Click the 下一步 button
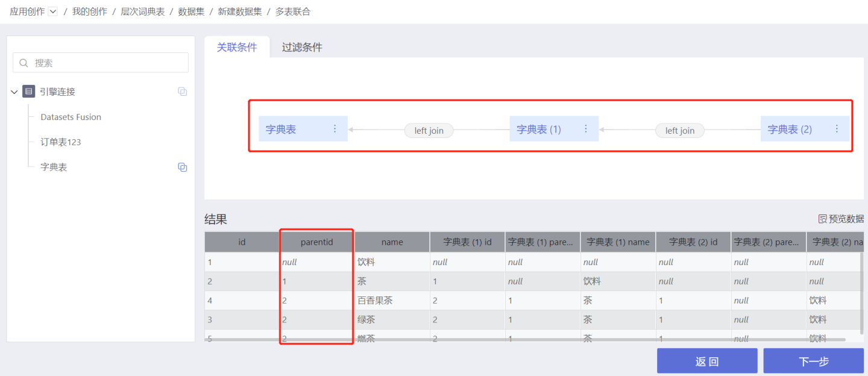 (x=814, y=361)
